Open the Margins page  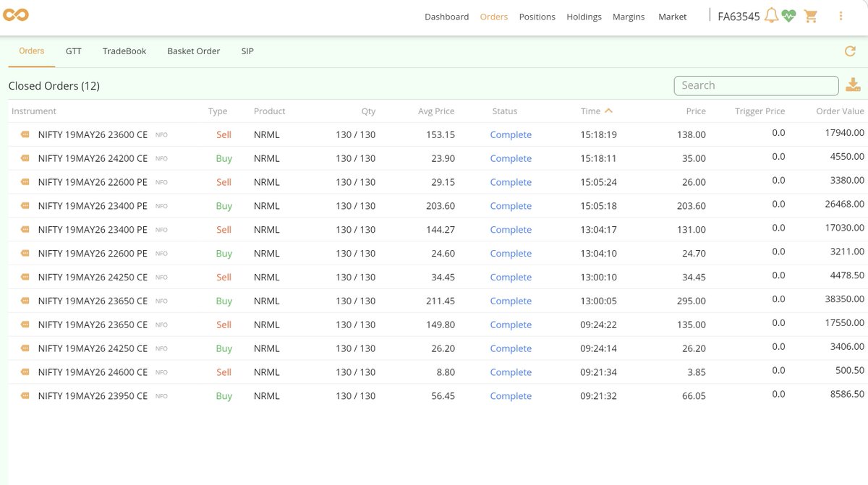[629, 17]
